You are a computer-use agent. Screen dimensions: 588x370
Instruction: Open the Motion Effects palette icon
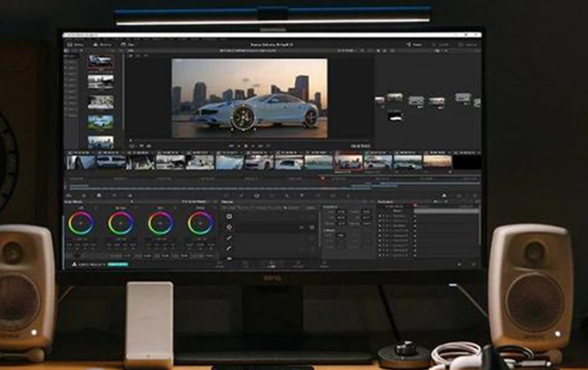(x=130, y=195)
